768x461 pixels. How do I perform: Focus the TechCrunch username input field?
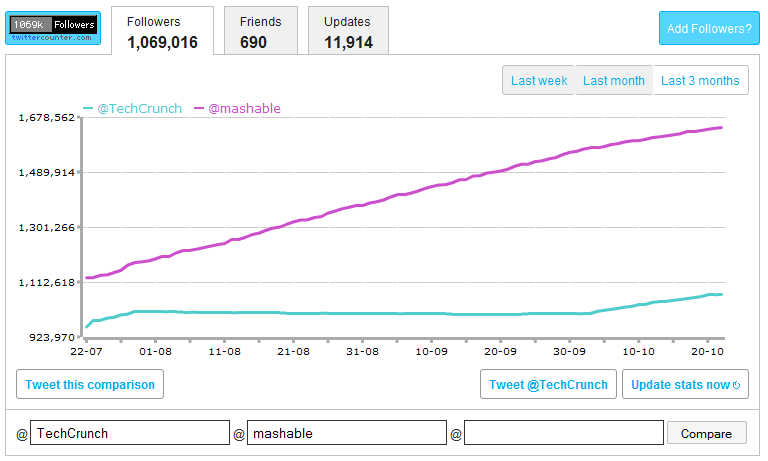pos(130,433)
